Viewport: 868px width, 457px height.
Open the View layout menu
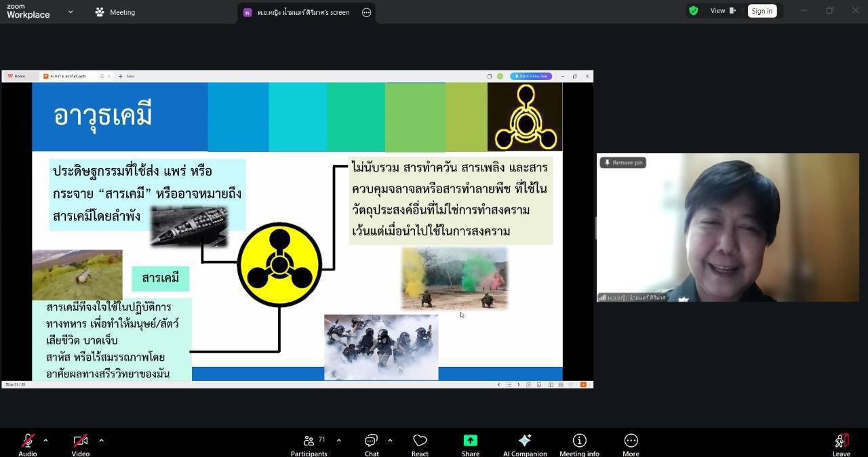[722, 11]
